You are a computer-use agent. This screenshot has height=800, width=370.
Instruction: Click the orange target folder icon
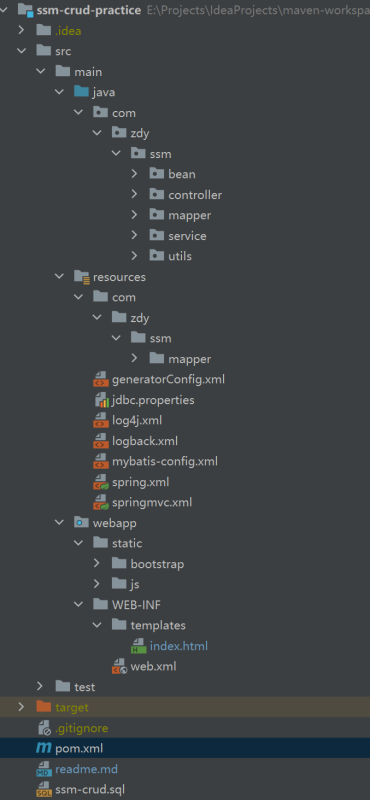coord(44,707)
